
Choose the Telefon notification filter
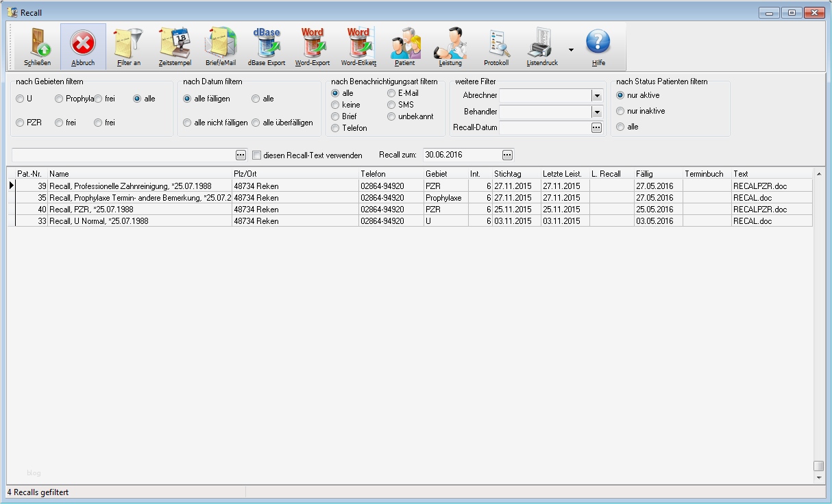335,128
